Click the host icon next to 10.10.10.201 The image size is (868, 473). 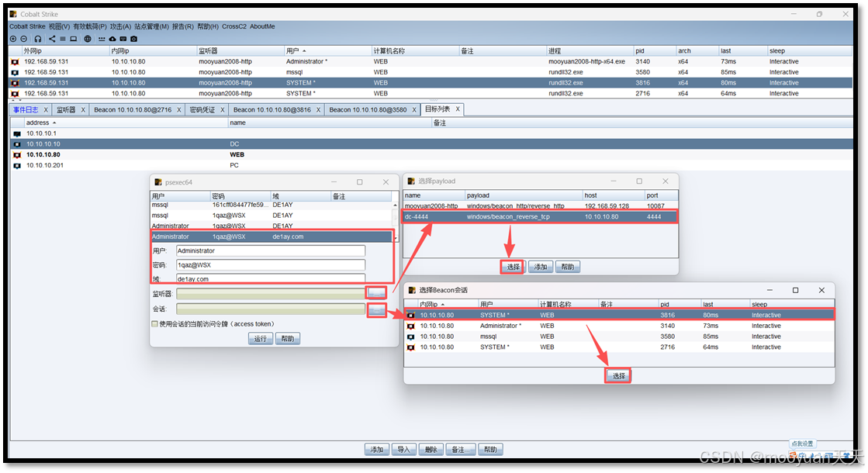coord(17,165)
